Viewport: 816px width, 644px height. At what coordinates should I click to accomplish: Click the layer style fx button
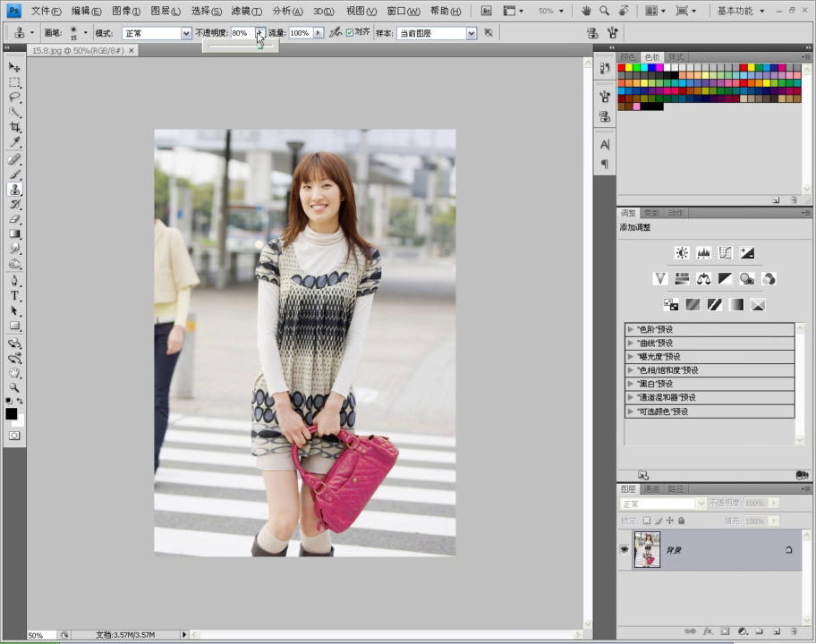click(708, 631)
